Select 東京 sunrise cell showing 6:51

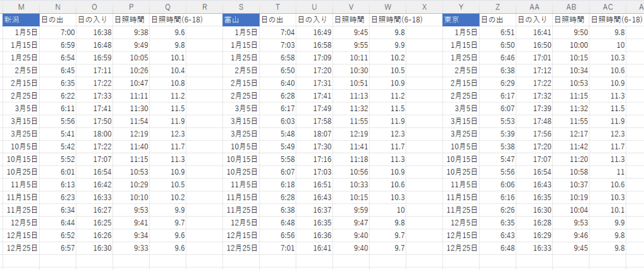tap(497, 32)
